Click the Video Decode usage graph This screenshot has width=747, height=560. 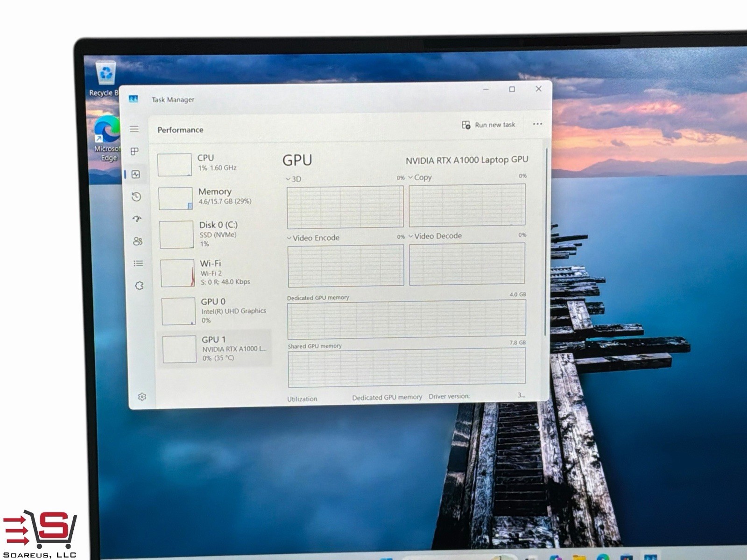click(467, 264)
